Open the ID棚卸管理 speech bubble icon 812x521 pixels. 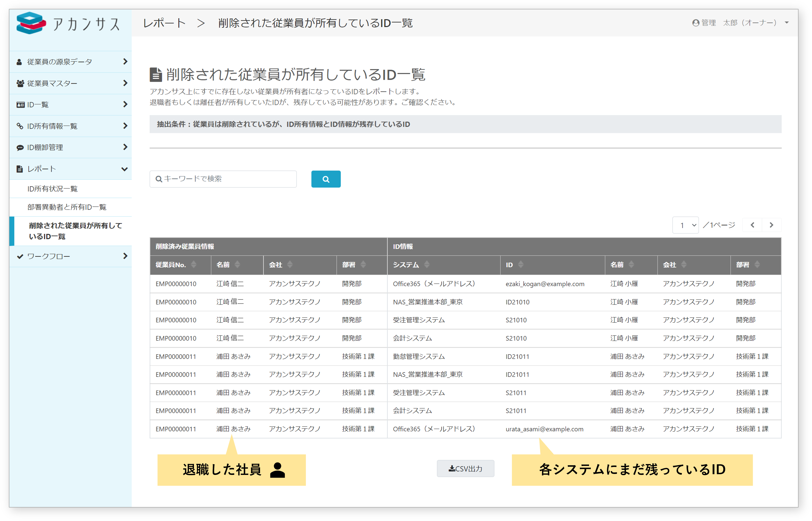click(19, 147)
